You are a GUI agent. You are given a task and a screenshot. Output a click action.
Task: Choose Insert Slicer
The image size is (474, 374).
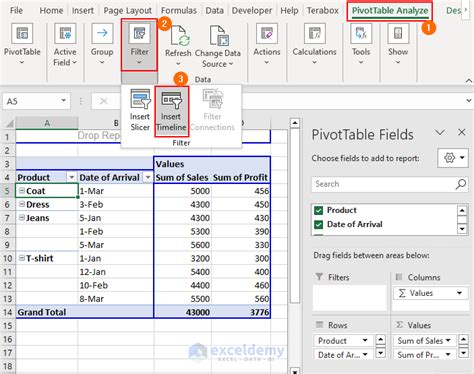click(x=140, y=111)
